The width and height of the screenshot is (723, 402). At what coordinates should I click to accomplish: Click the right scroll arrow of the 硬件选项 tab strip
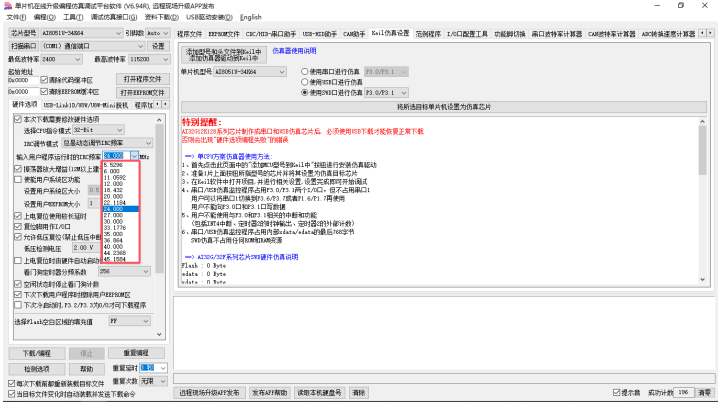click(166, 105)
